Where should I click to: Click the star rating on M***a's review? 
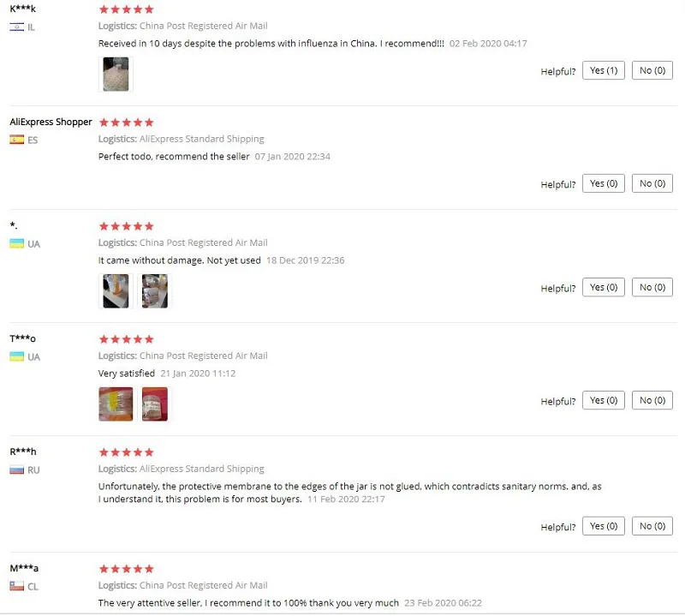126,569
